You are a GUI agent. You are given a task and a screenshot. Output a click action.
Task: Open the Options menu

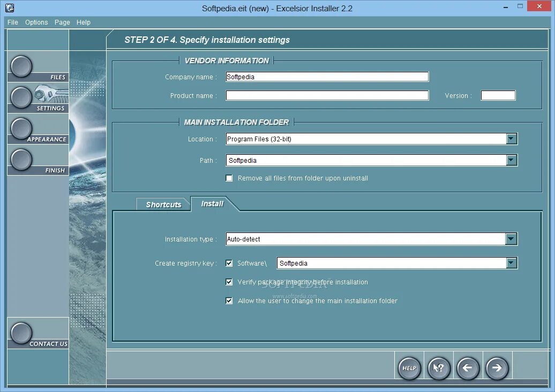[x=36, y=22]
